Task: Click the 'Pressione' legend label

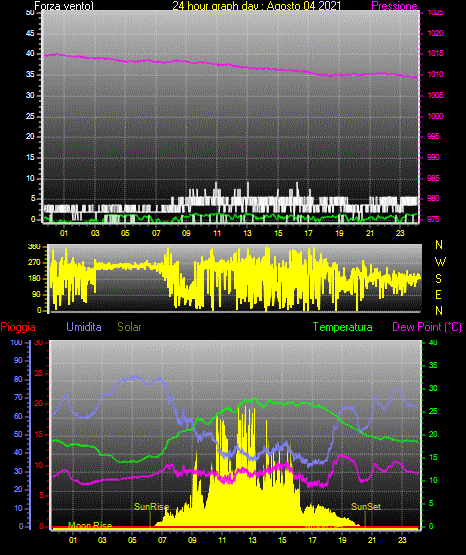Action: click(394, 6)
